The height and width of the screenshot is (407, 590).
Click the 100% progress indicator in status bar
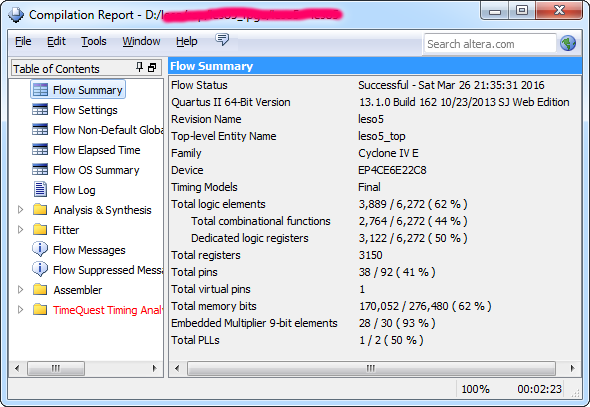pyautogui.click(x=475, y=389)
